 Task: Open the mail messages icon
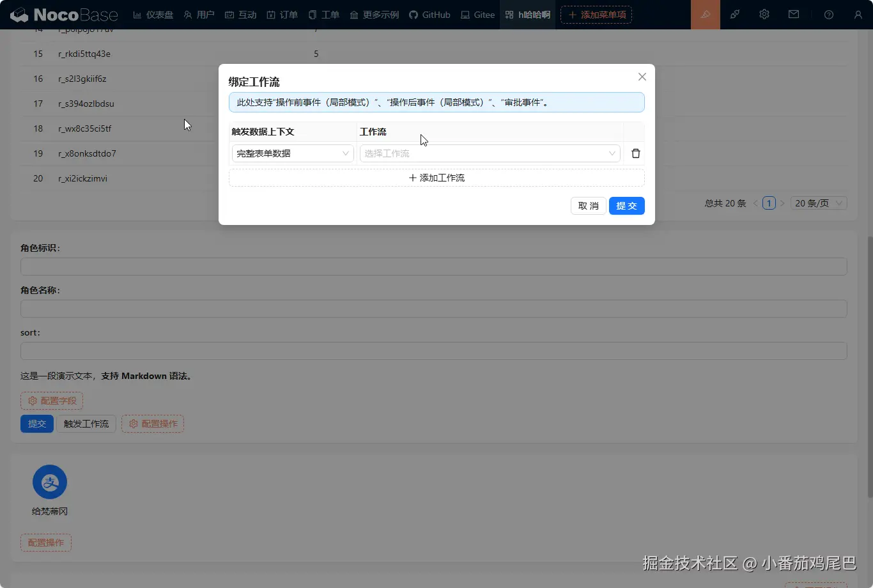coord(794,15)
